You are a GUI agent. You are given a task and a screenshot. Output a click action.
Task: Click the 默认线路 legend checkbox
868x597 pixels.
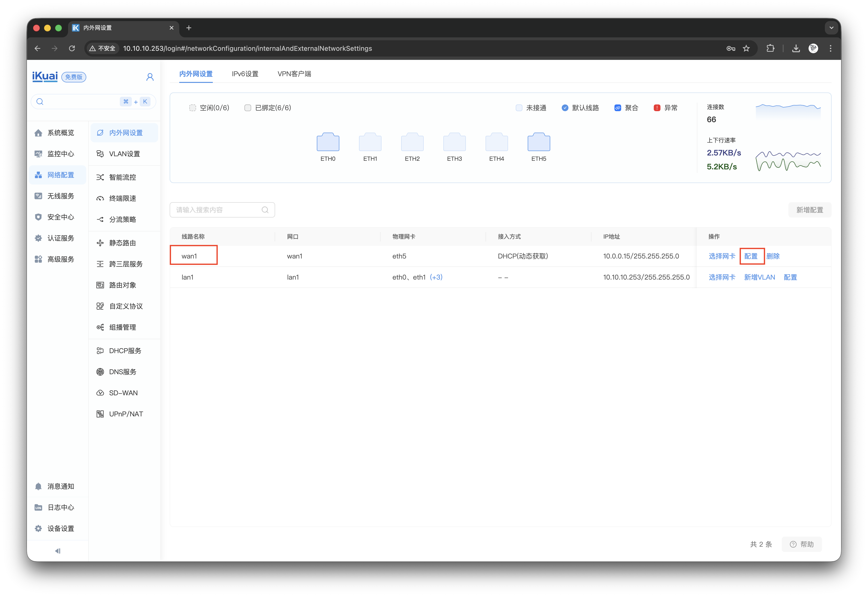click(565, 108)
